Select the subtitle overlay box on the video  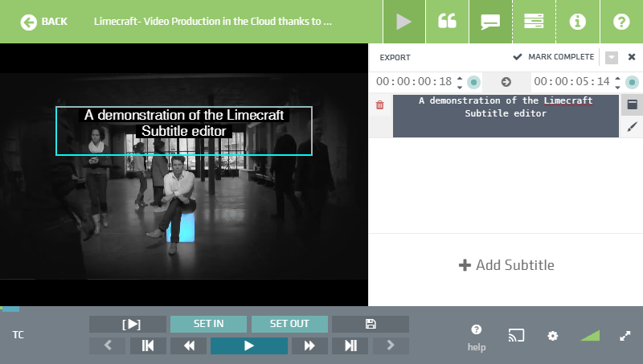(x=184, y=131)
